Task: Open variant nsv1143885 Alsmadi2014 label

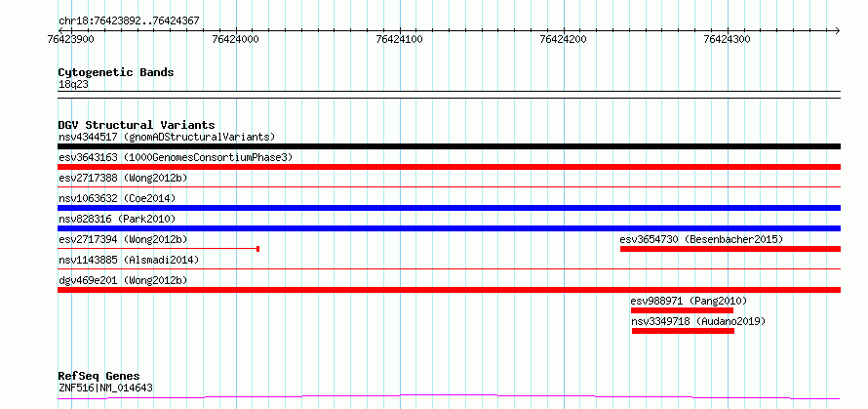Action: pos(129,260)
